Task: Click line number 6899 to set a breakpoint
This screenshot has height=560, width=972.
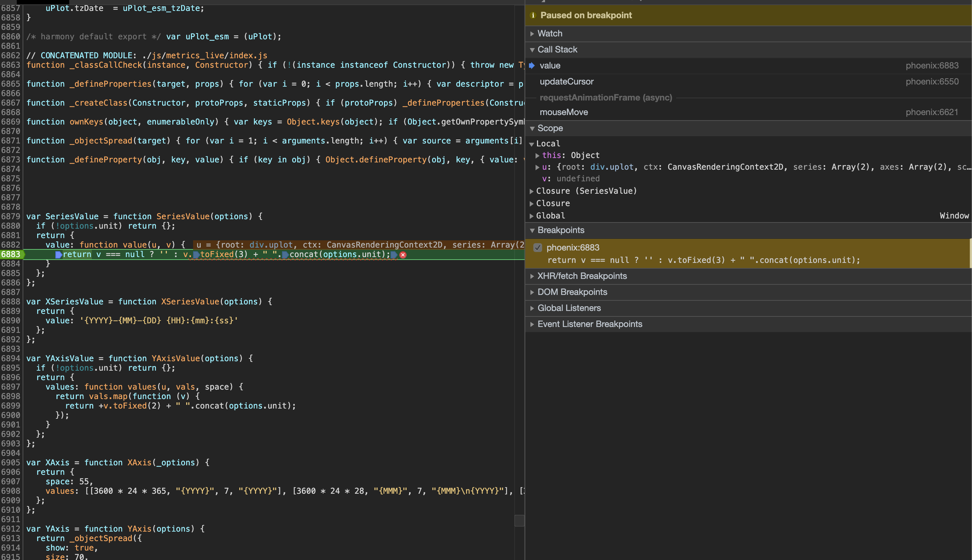Action: pyautogui.click(x=11, y=406)
